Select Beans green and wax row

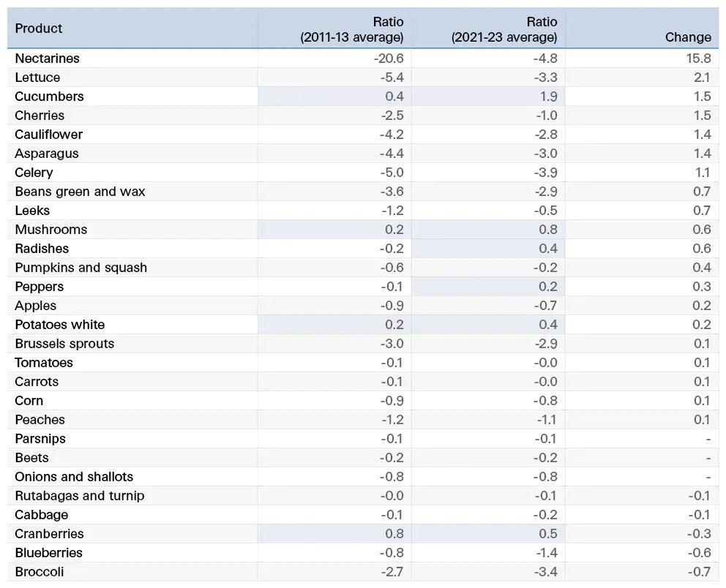point(363,192)
